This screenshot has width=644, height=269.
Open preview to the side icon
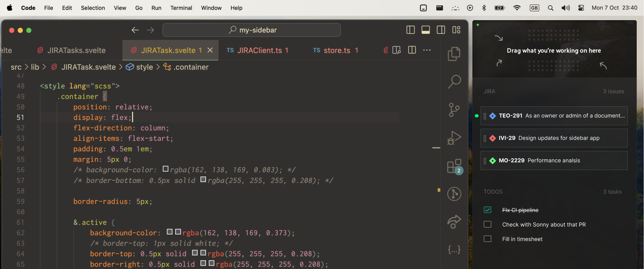(397, 50)
